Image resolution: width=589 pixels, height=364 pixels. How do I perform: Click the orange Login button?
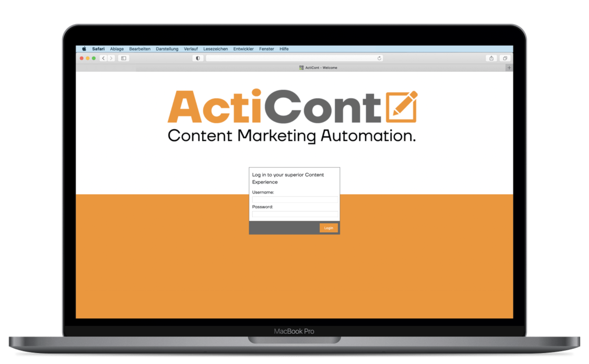point(328,228)
